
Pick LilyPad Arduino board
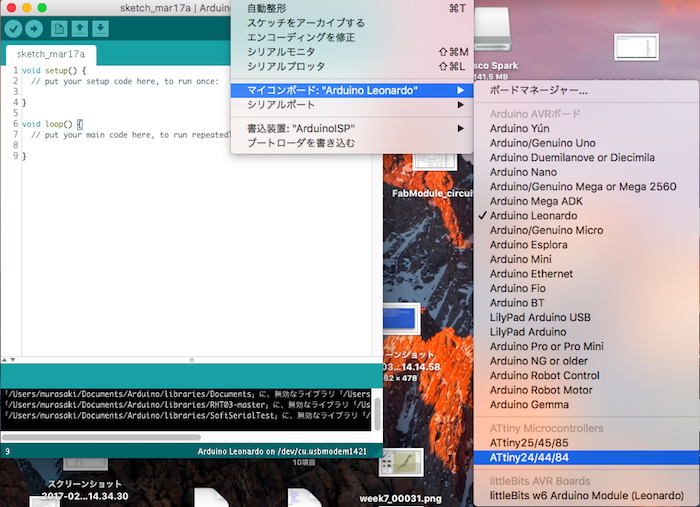point(586,332)
